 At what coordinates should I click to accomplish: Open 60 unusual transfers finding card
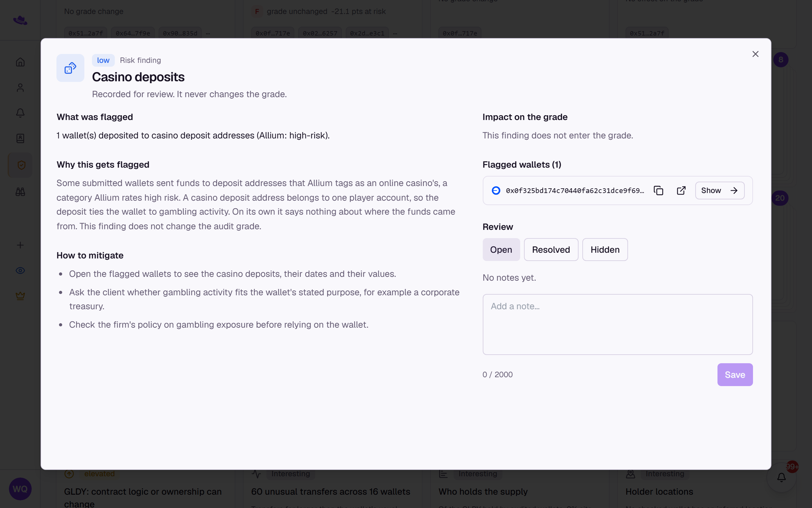click(332, 489)
